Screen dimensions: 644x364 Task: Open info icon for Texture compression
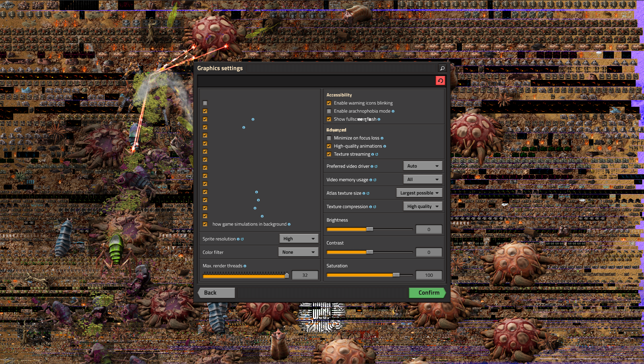(x=371, y=207)
